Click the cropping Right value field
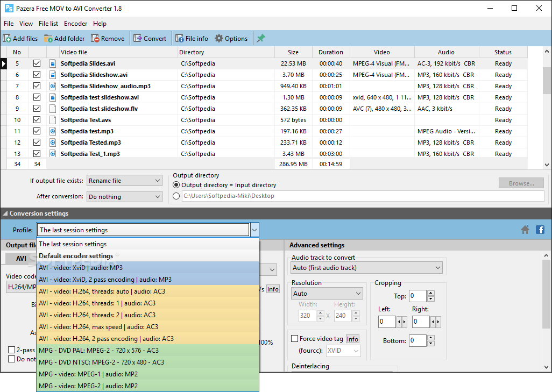Viewport: 552px width, 392px height. tap(421, 322)
